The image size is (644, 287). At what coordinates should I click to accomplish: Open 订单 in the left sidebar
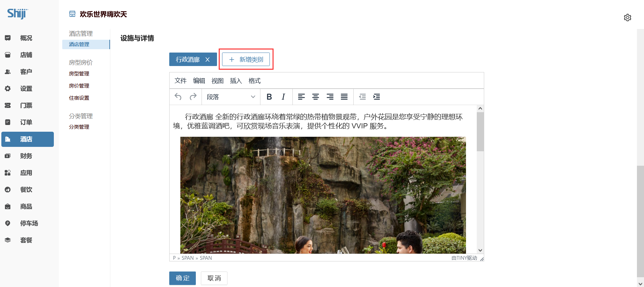26,122
